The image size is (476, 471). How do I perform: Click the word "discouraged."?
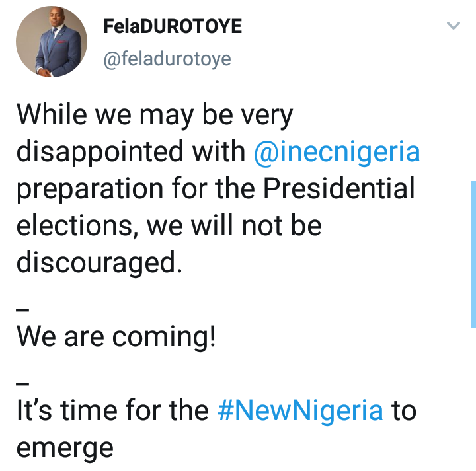click(99, 262)
